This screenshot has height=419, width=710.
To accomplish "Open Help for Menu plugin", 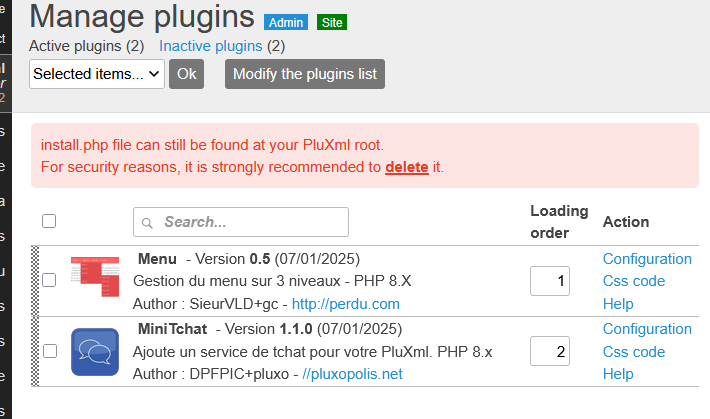I will (x=618, y=304).
